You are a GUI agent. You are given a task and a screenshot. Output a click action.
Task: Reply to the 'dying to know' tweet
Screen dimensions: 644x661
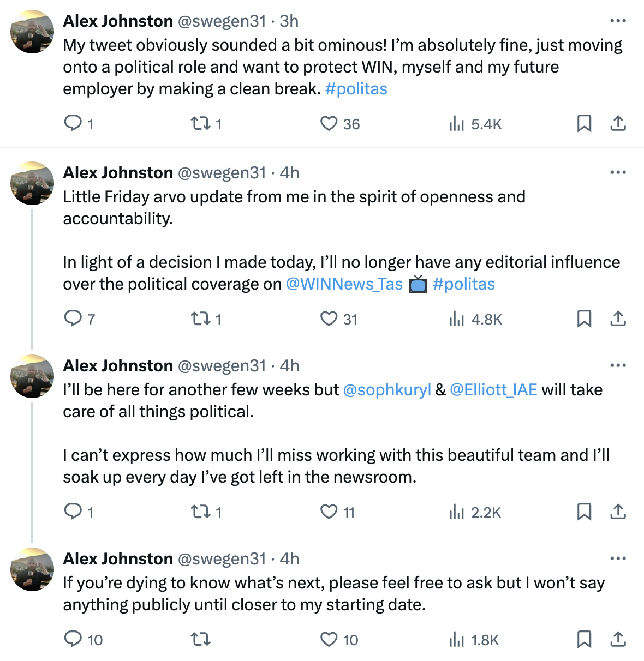73,639
